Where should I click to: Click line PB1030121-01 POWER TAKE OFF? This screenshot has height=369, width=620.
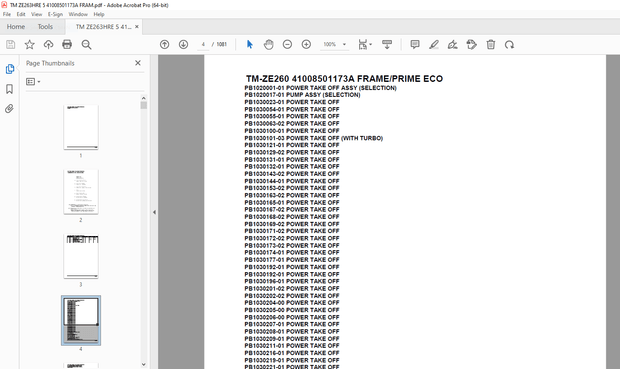(x=292, y=145)
